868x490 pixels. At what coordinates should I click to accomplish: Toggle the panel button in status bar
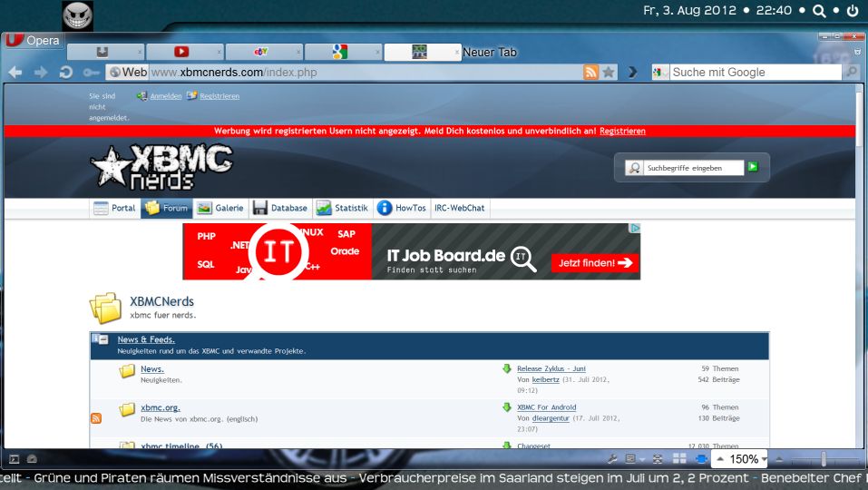(x=15, y=459)
